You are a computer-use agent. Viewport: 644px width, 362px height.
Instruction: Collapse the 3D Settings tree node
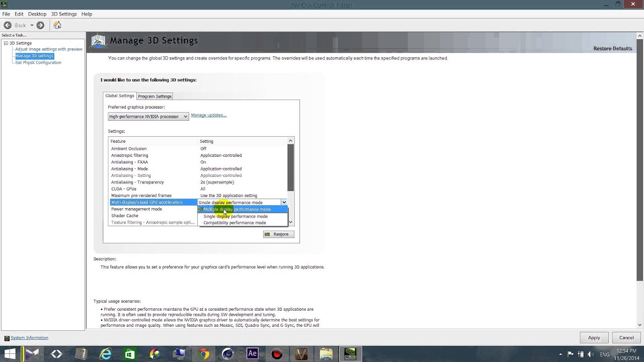pos(6,43)
